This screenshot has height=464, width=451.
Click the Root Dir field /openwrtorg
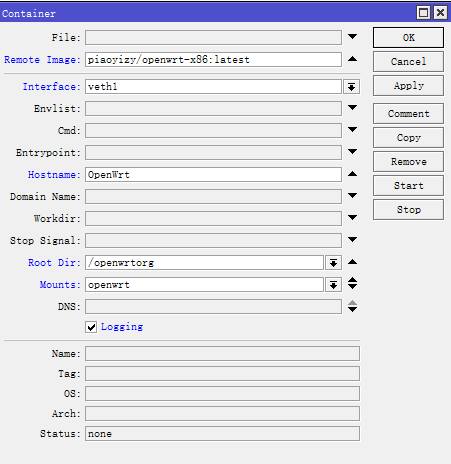[x=204, y=263]
